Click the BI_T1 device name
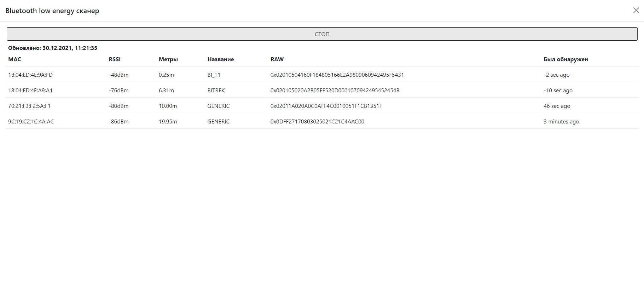644x307 pixels. click(x=214, y=75)
